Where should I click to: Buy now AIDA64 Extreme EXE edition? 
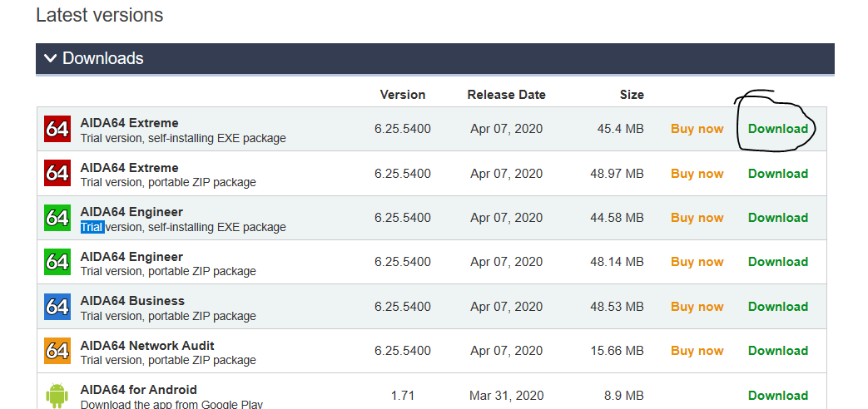(x=697, y=129)
